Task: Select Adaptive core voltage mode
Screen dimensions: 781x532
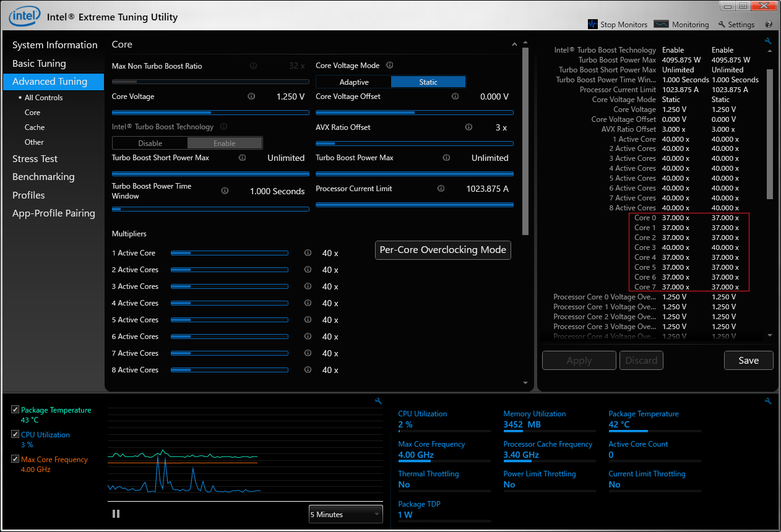Action: pos(354,82)
